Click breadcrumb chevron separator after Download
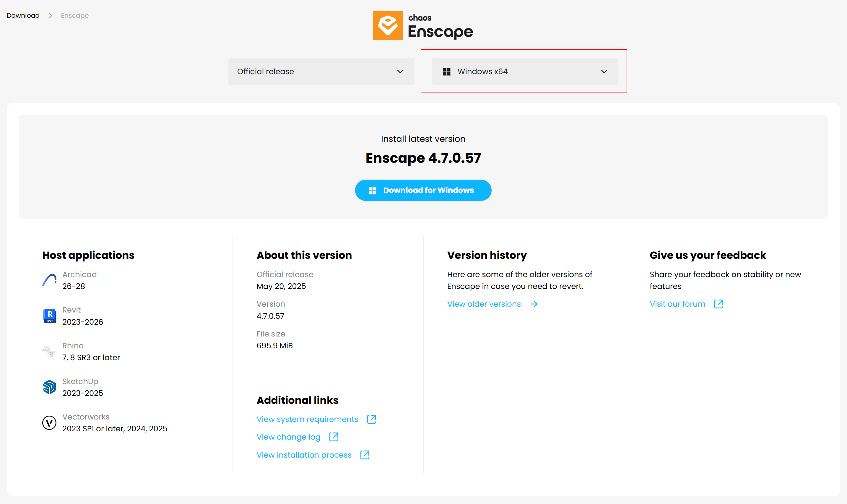Image resolution: width=847 pixels, height=504 pixels. click(50, 16)
